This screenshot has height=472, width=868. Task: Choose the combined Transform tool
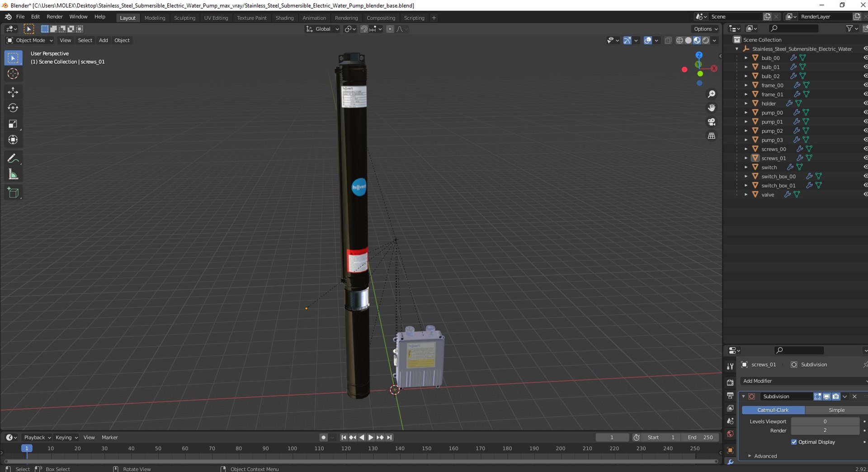click(x=13, y=140)
